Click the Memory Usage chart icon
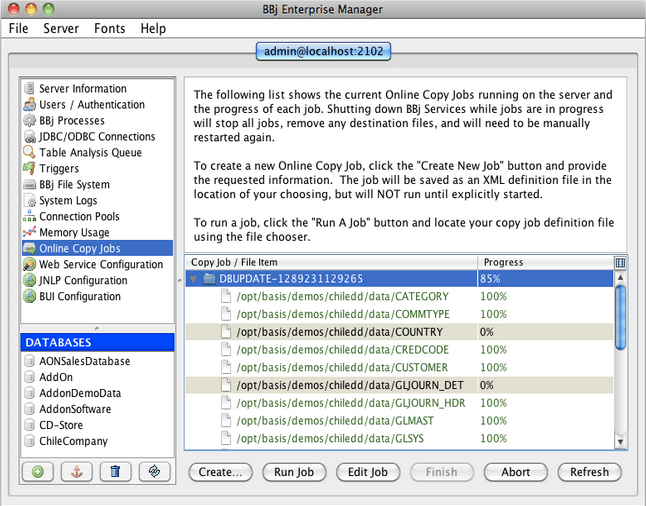This screenshot has height=506, width=646. (x=29, y=232)
